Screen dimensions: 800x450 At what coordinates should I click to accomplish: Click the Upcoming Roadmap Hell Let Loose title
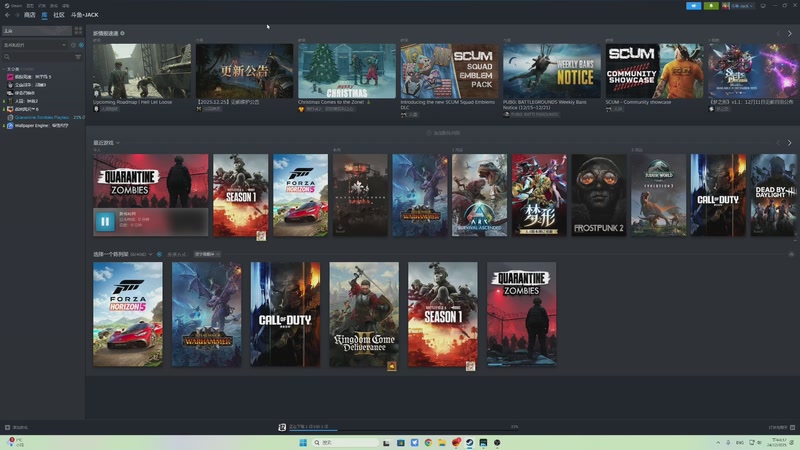[x=133, y=102]
